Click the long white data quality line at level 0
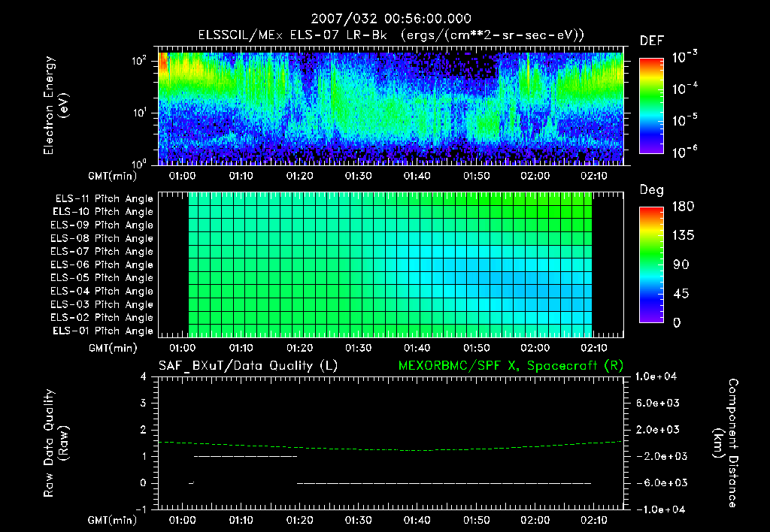Viewport: 770px width, 532px height. [x=444, y=483]
